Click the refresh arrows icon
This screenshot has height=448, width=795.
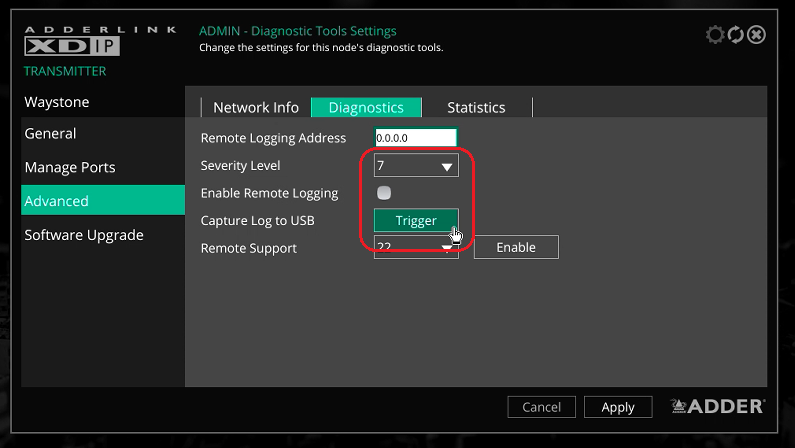pyautogui.click(x=735, y=35)
